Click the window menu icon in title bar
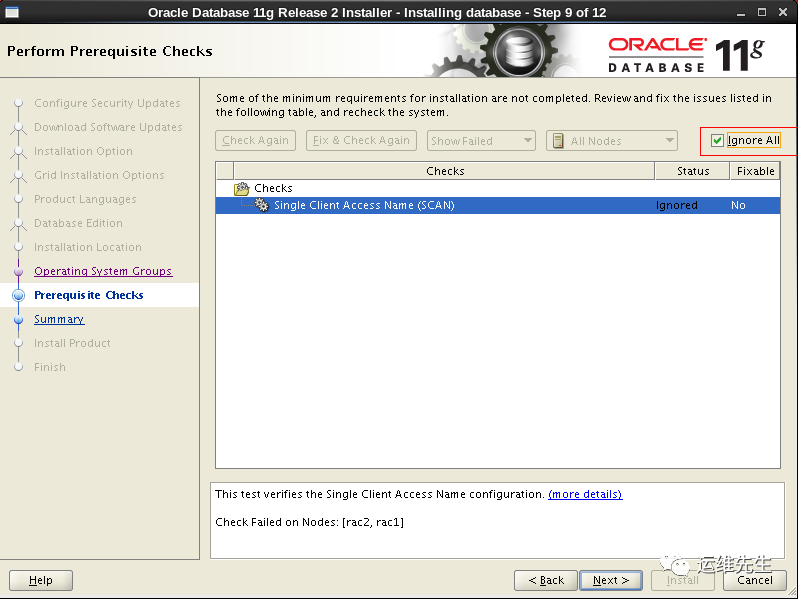 (x=12, y=12)
